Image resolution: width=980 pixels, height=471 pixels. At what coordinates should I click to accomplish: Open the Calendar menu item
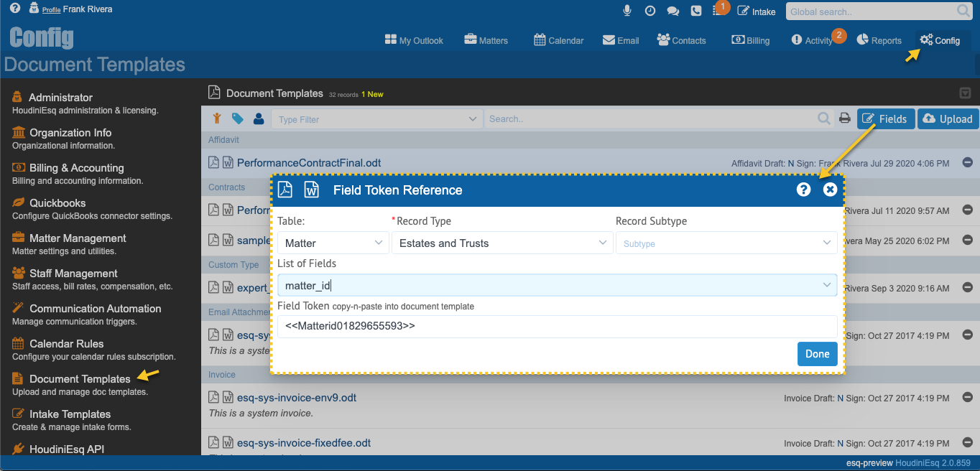pyautogui.click(x=558, y=41)
